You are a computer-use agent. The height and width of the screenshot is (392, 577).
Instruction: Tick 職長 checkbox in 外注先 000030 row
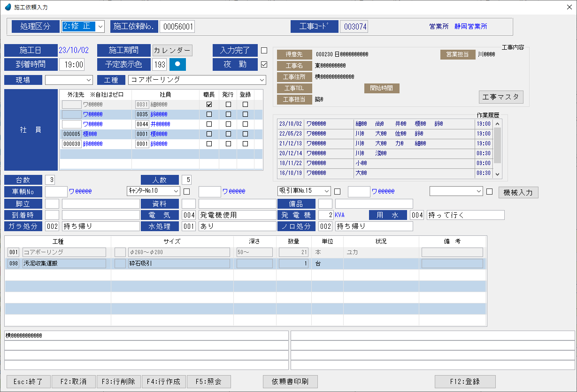(209, 144)
